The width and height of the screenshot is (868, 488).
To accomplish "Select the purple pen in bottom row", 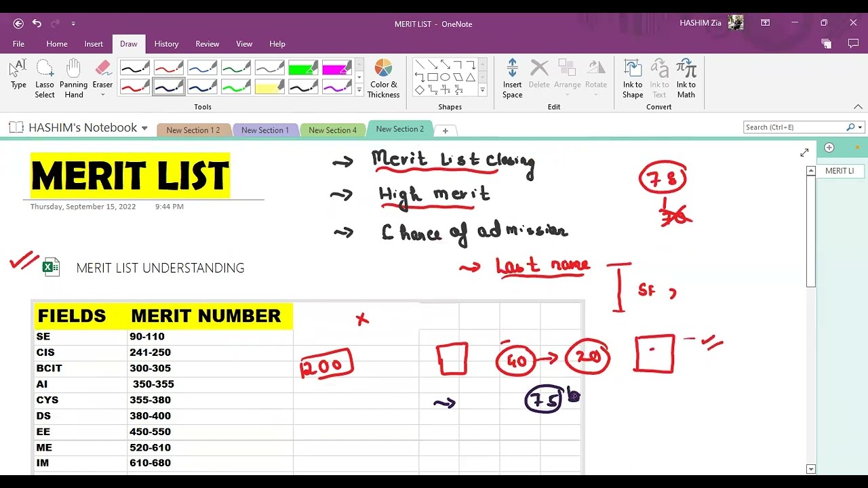I will point(336,87).
